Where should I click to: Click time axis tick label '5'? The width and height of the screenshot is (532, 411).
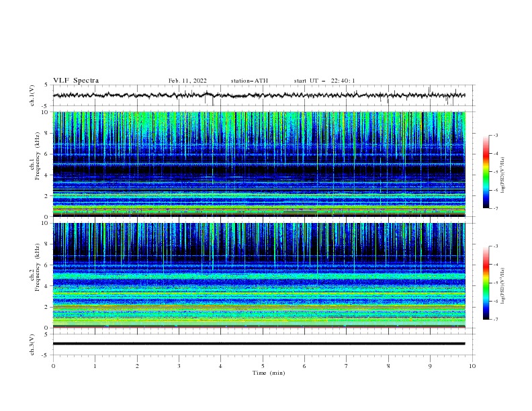pyautogui.click(x=263, y=366)
